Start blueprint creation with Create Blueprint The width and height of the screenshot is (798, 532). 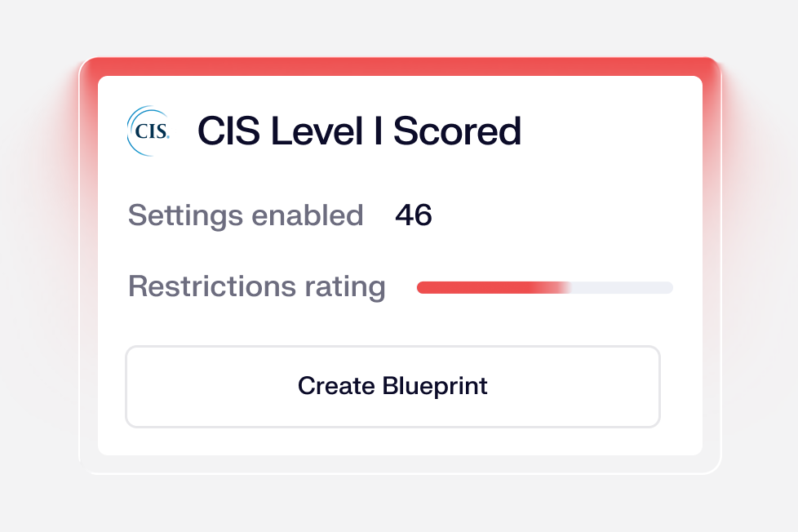[x=392, y=386]
